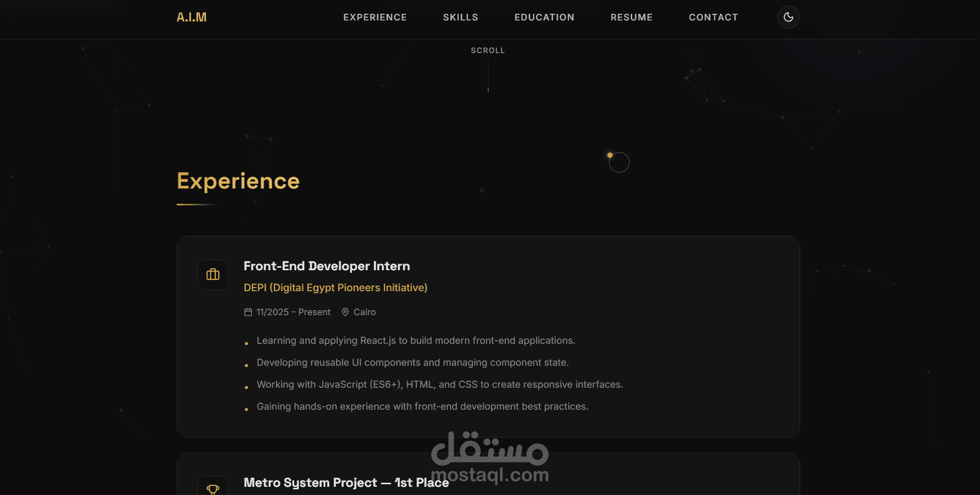Open the Resume nav item
The image size is (980, 495).
[x=632, y=17]
